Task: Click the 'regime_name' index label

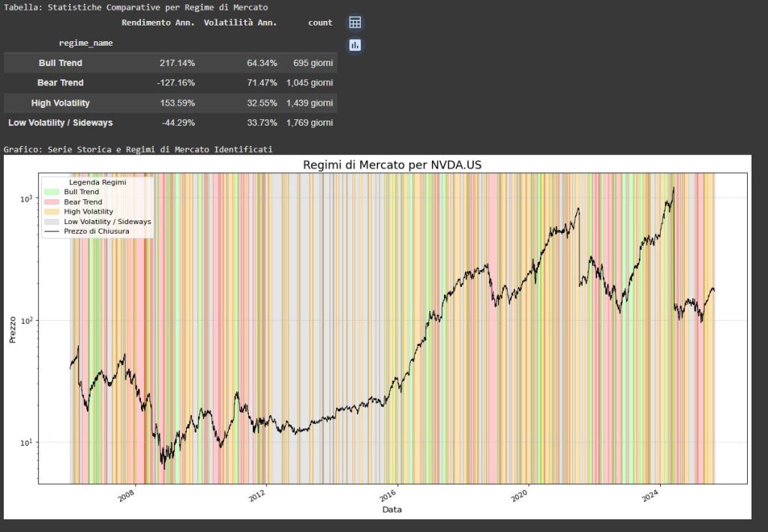Action: tap(85, 43)
